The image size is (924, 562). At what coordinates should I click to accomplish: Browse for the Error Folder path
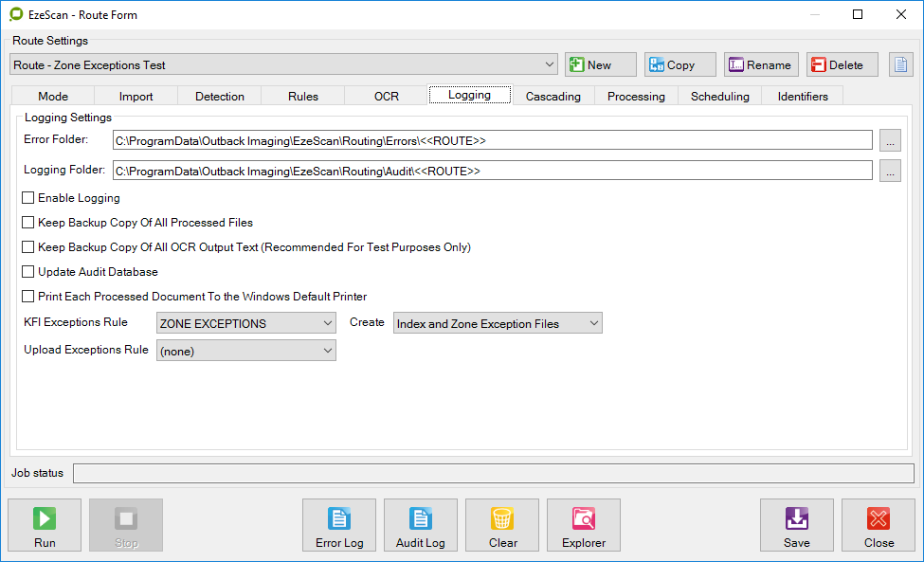click(x=890, y=140)
